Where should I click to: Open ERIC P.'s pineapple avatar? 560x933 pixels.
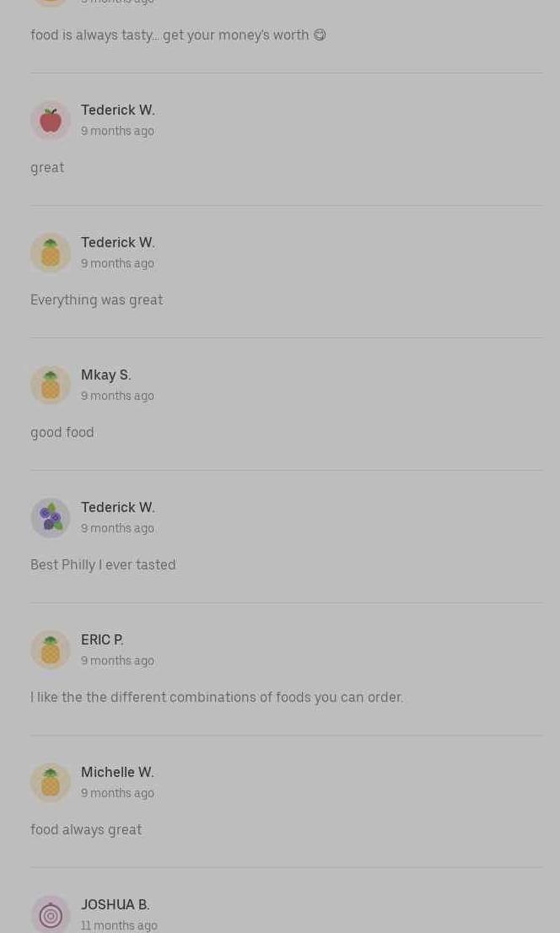point(51,650)
